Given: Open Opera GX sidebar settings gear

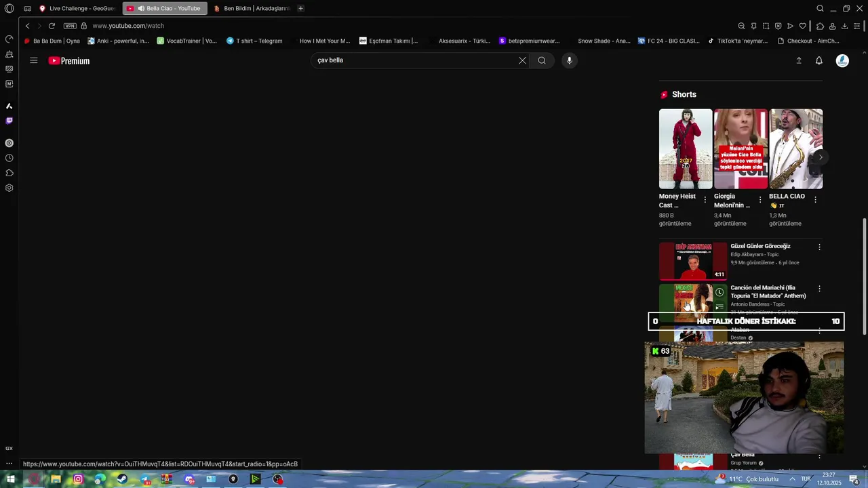Looking at the screenshot, I should click(9, 188).
